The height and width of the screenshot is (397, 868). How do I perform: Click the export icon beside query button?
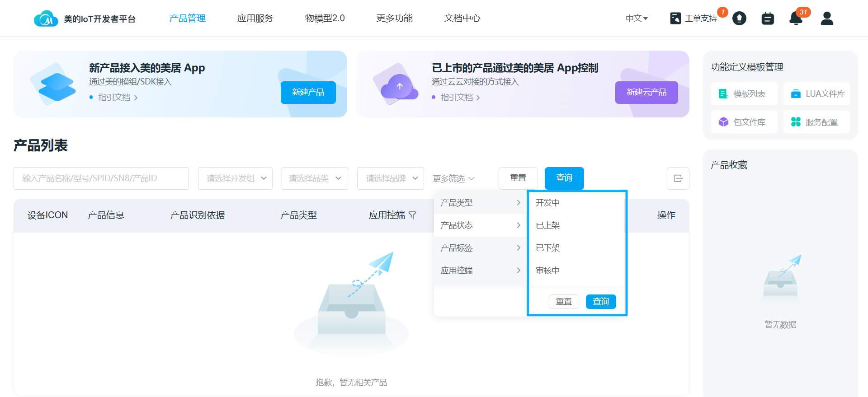(678, 178)
